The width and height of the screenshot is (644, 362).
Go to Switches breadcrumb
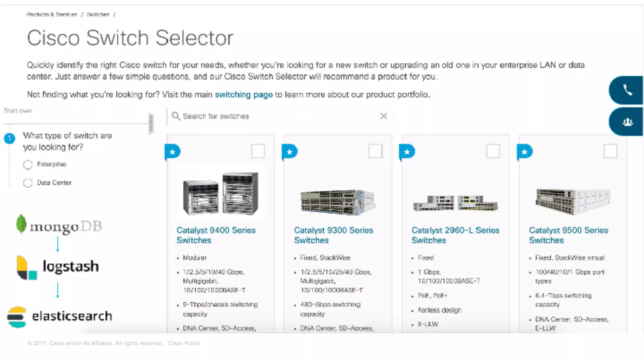[98, 14]
